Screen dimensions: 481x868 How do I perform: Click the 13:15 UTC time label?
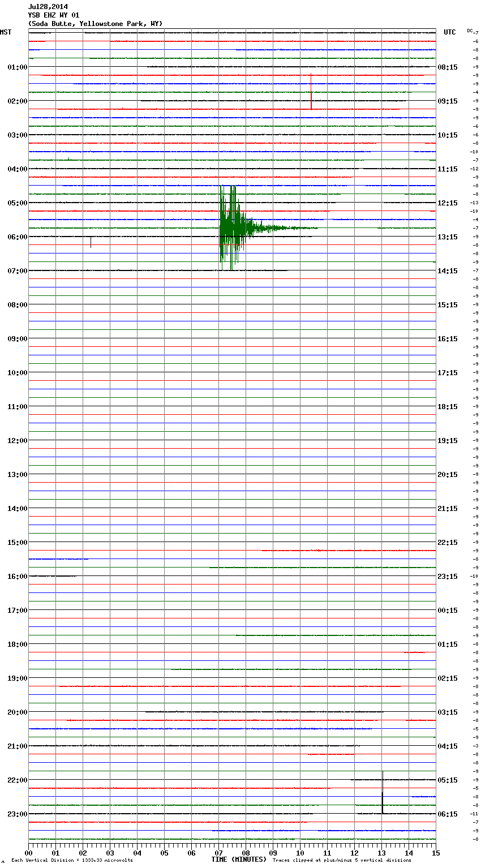[x=448, y=237]
